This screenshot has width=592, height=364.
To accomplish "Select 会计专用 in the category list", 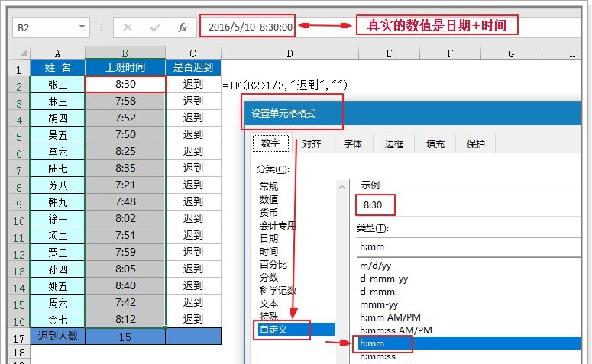I will (x=277, y=226).
